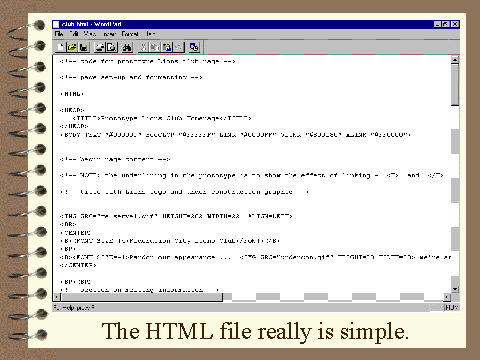This screenshot has width=480, height=360.
Task: Click the horizontal scrollbar right arrow
Action: 447,297
